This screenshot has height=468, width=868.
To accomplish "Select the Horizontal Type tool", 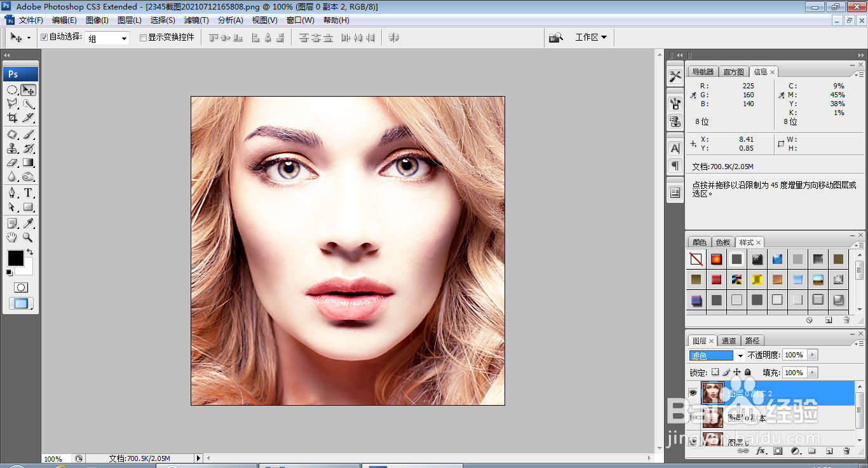I will [29, 193].
